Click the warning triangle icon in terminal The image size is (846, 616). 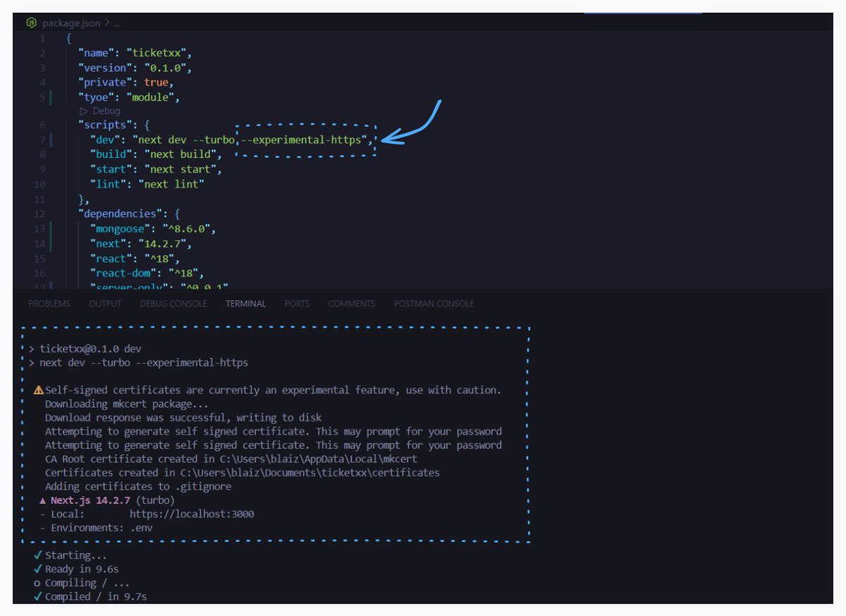tap(39, 390)
